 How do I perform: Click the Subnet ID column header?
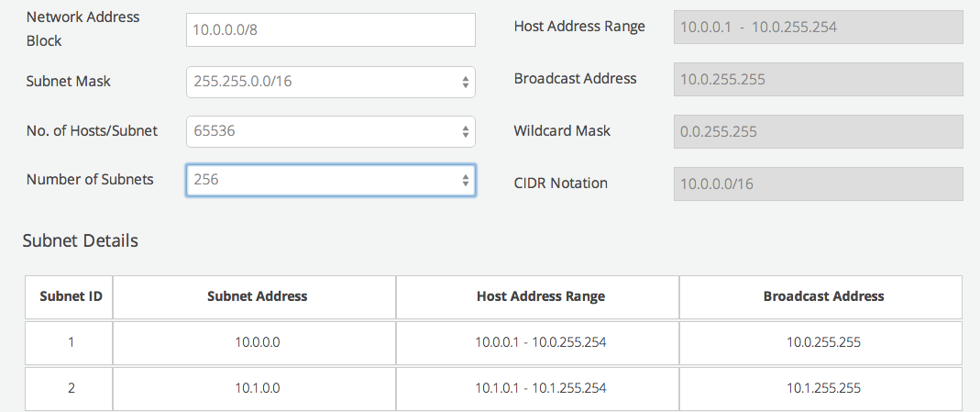[69, 297]
